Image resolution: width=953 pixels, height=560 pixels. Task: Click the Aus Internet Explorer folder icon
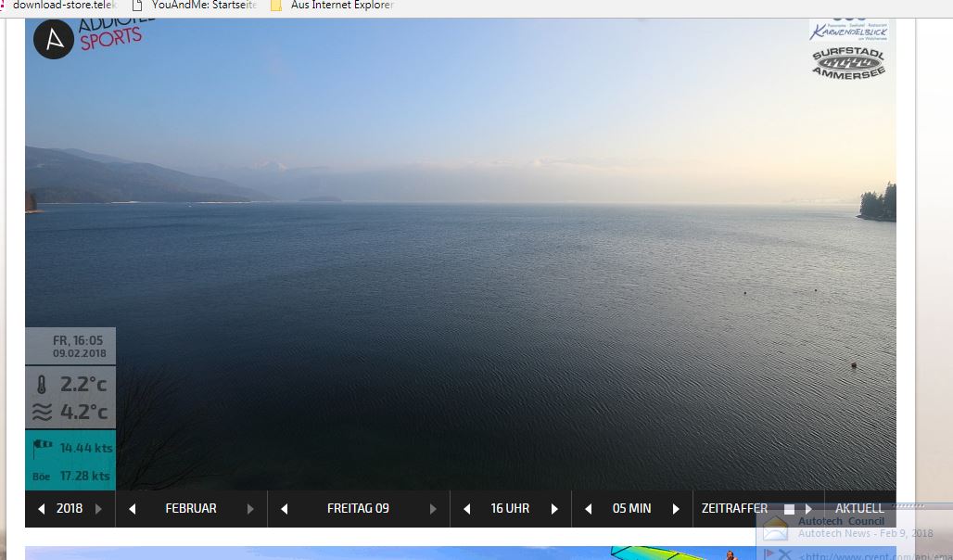pos(276,6)
